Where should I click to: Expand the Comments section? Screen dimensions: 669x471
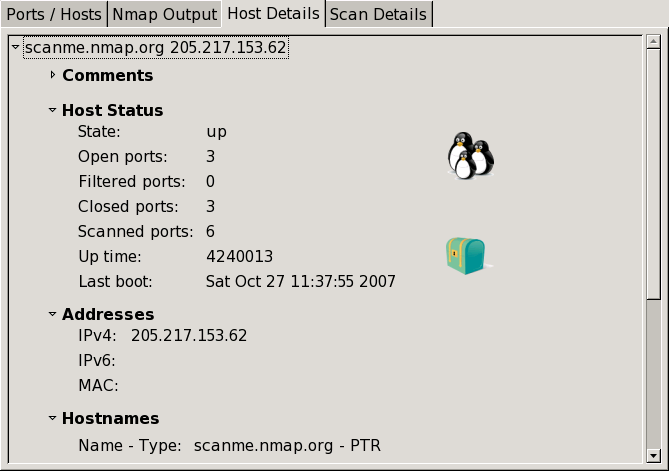point(53,75)
